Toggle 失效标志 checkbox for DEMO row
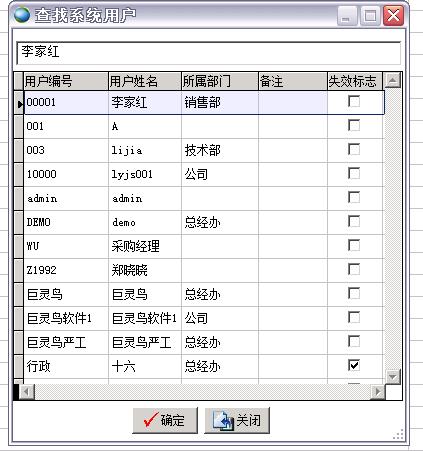The height and width of the screenshot is (451, 423). 354,221
